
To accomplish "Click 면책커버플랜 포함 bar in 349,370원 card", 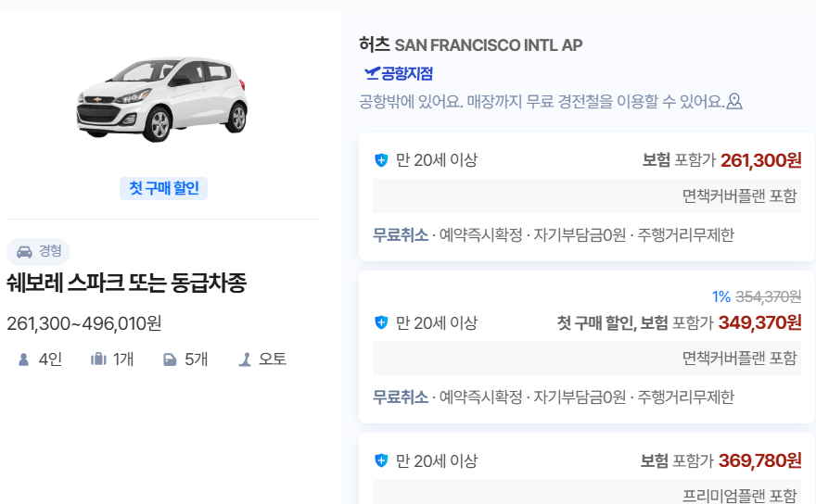I will (x=587, y=359).
